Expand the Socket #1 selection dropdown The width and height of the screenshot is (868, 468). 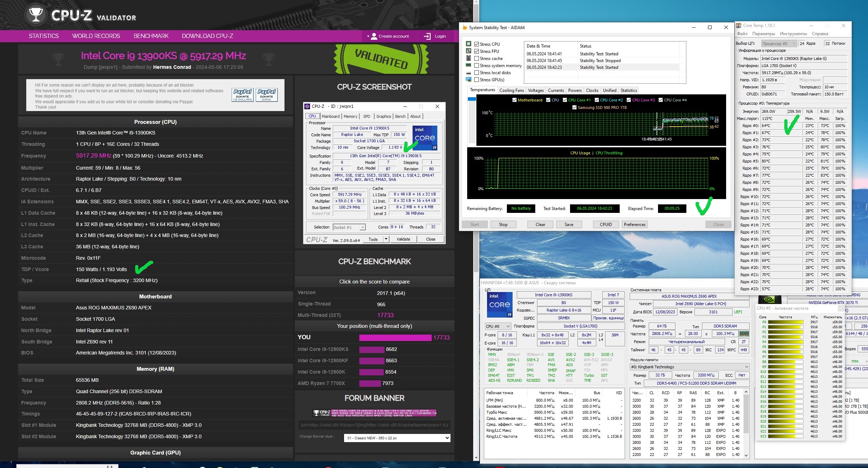(x=362, y=227)
